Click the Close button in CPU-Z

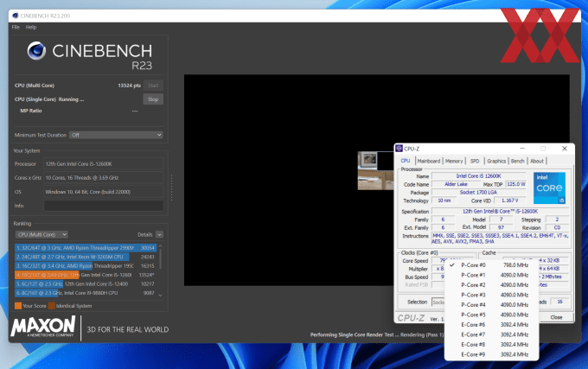click(x=556, y=317)
